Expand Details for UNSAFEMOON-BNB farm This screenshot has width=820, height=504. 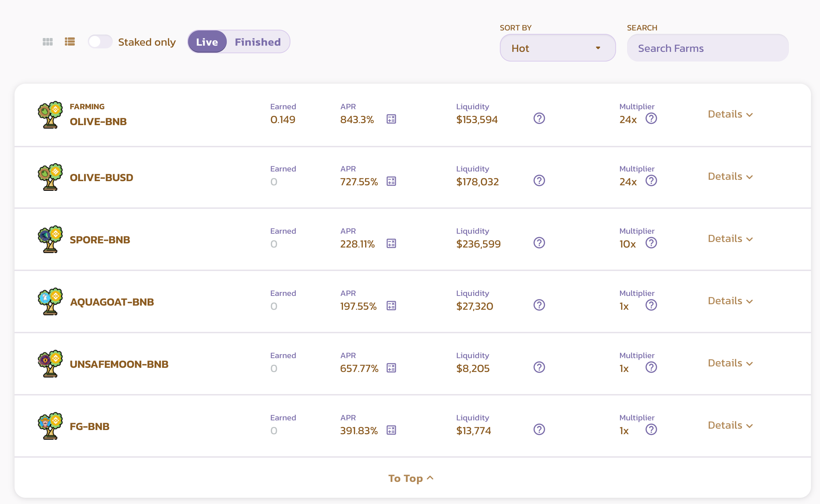pos(730,363)
